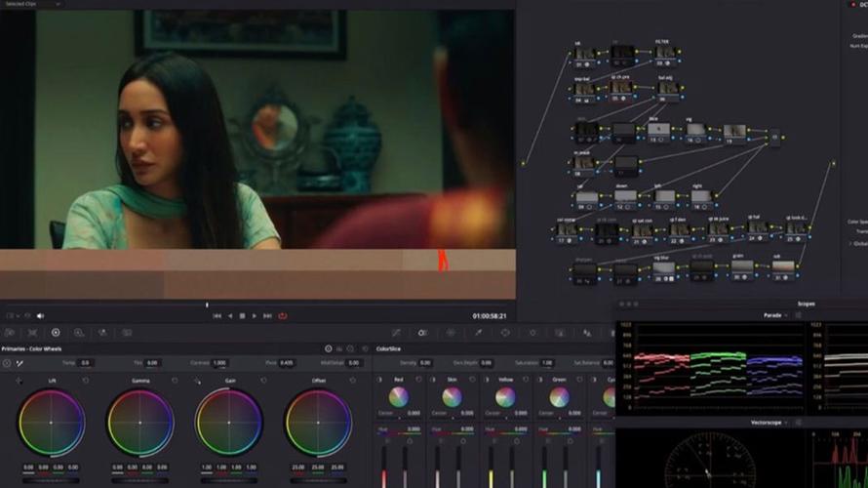Select the Color Wheels palette icon
The height and width of the screenshot is (488, 868).
tap(56, 333)
